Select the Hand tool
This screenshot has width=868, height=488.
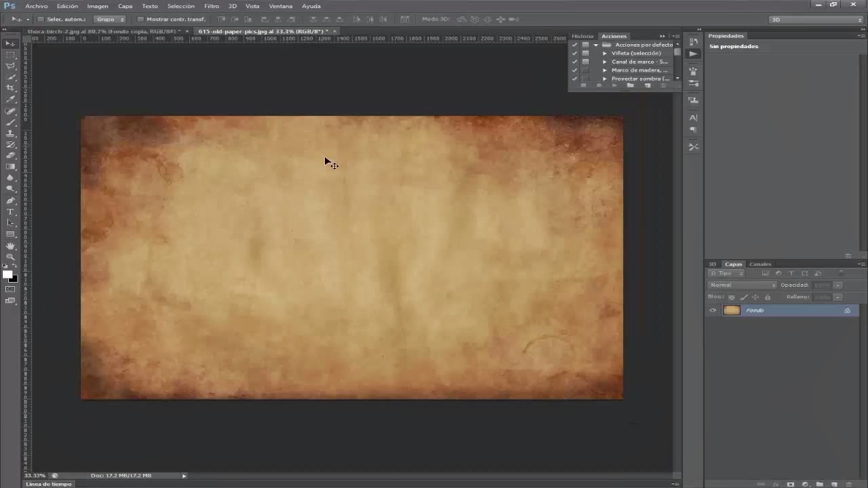[10, 246]
